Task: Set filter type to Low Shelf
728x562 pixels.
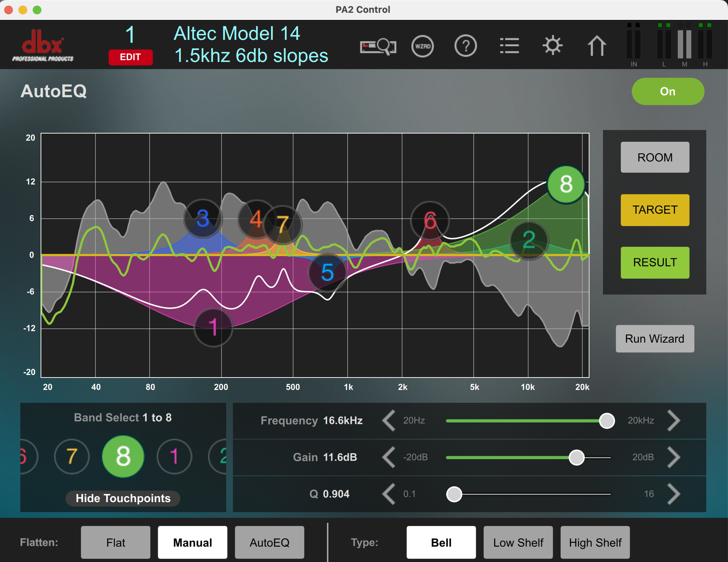Action: click(518, 542)
